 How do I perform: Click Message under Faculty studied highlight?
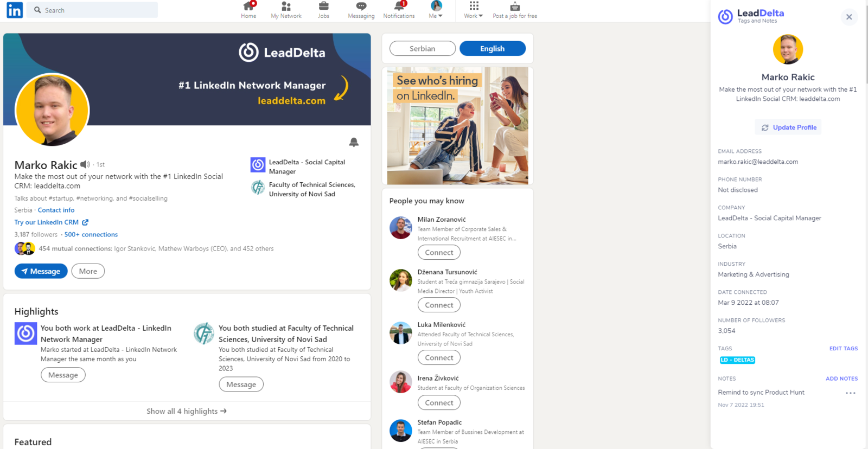click(241, 384)
